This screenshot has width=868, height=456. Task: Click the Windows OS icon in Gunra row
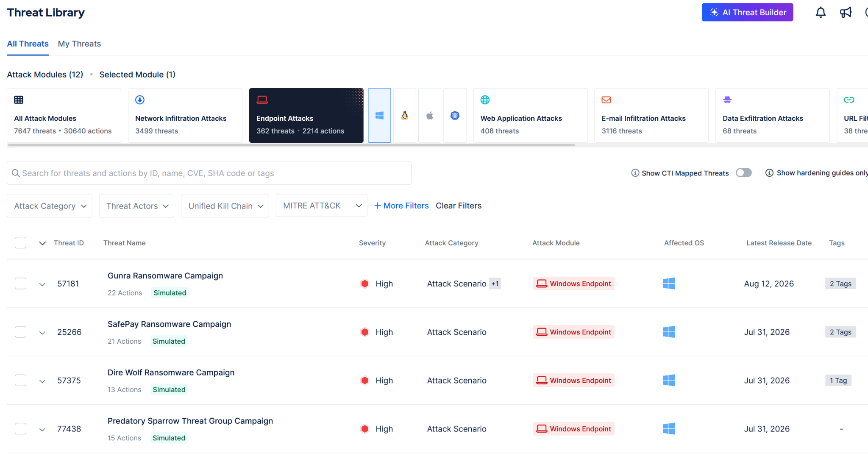pyautogui.click(x=669, y=284)
